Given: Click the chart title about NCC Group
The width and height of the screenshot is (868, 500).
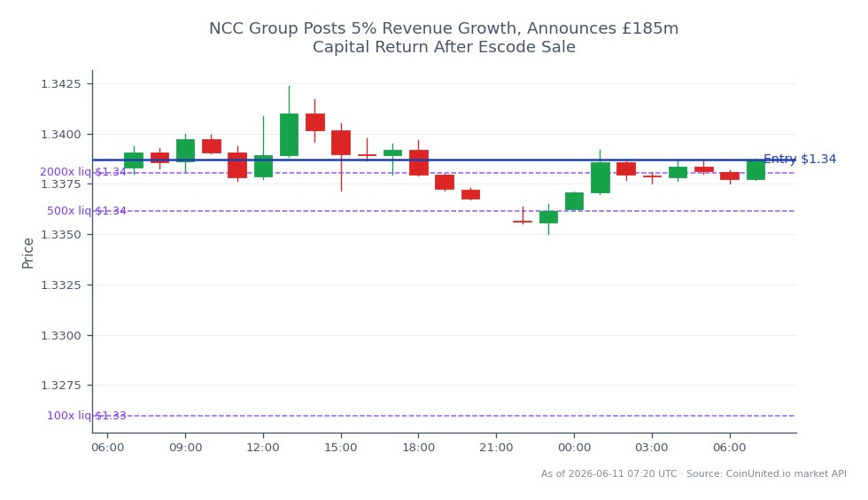Looking at the screenshot, I should click(444, 37).
